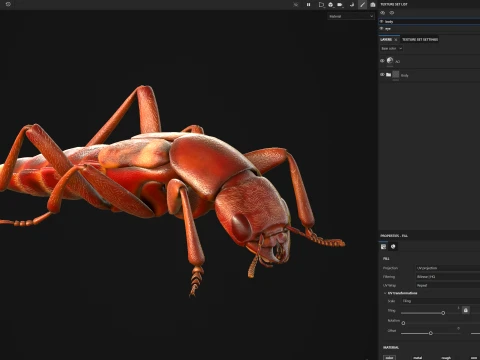
Task: Hide the Body folder layer
Action: pos(382,75)
